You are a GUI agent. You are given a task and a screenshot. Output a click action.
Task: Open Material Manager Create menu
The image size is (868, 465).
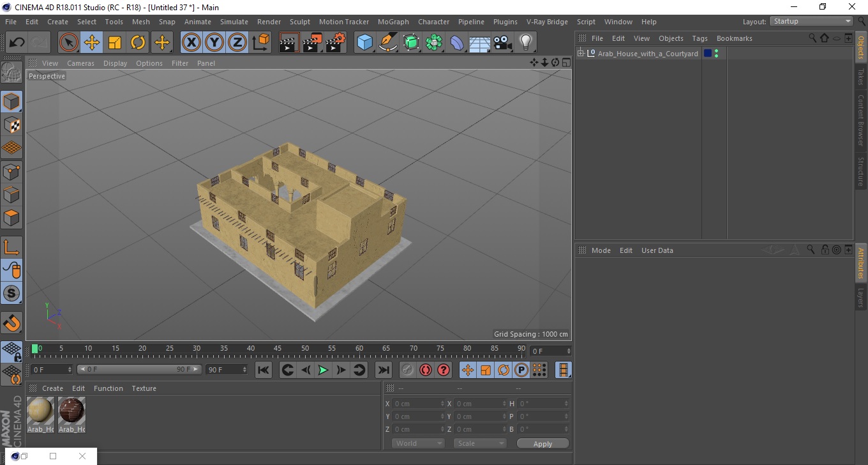[52, 388]
